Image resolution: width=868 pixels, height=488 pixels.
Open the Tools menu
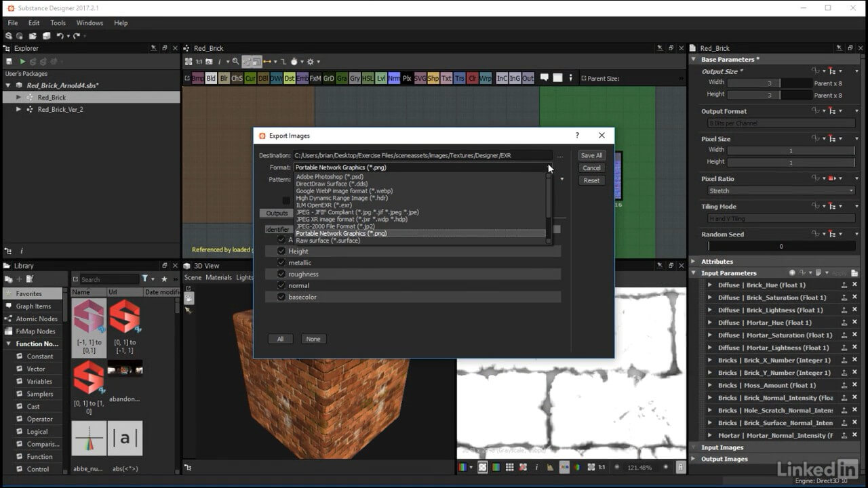(58, 23)
